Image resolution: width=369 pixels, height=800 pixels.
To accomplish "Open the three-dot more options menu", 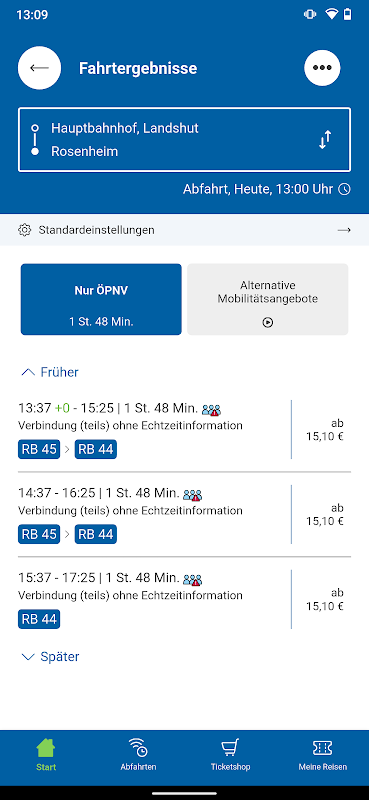I will (x=322, y=68).
